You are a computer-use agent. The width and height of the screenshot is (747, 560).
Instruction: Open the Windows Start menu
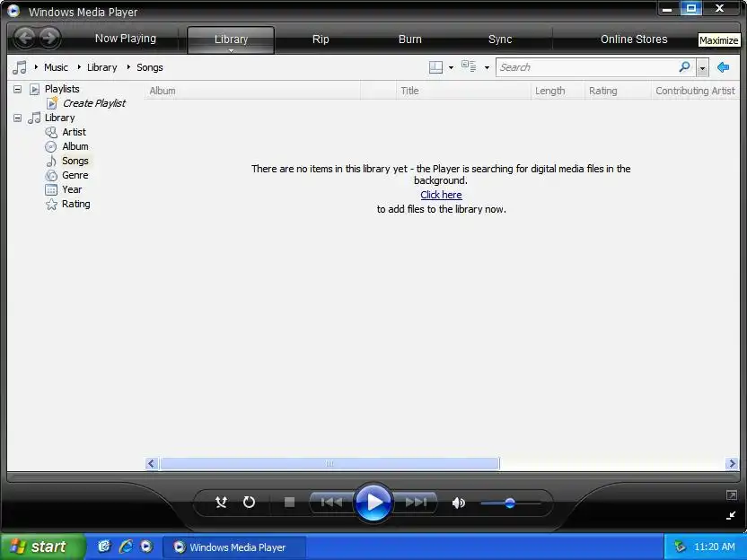[x=43, y=547]
